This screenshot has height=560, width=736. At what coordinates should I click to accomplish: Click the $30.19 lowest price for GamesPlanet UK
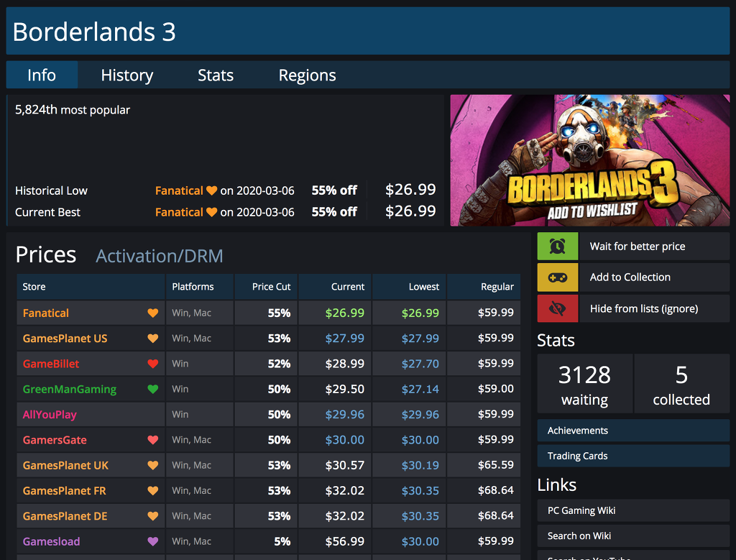point(420,465)
